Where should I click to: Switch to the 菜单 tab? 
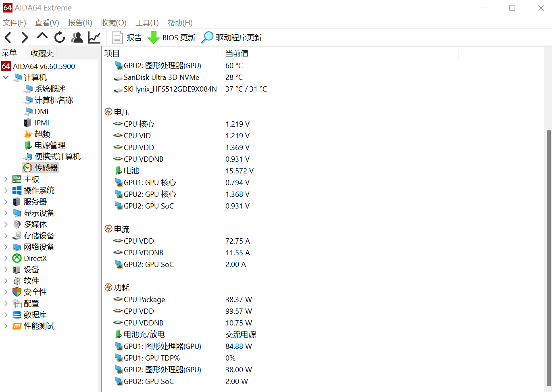9,53
